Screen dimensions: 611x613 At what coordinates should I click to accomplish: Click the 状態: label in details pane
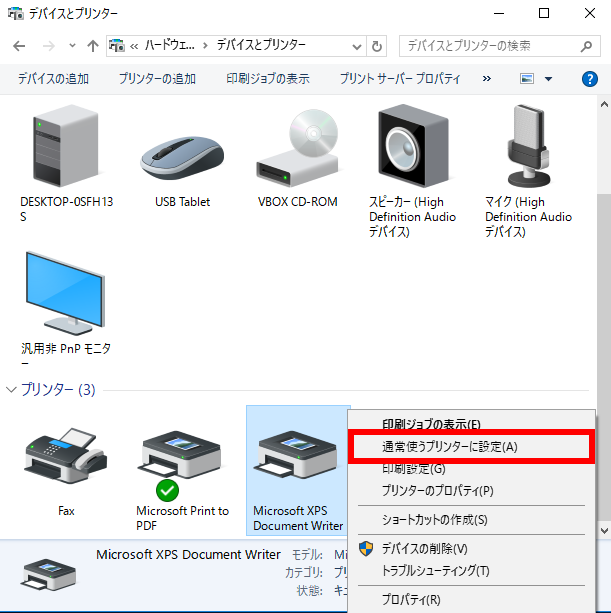310,590
